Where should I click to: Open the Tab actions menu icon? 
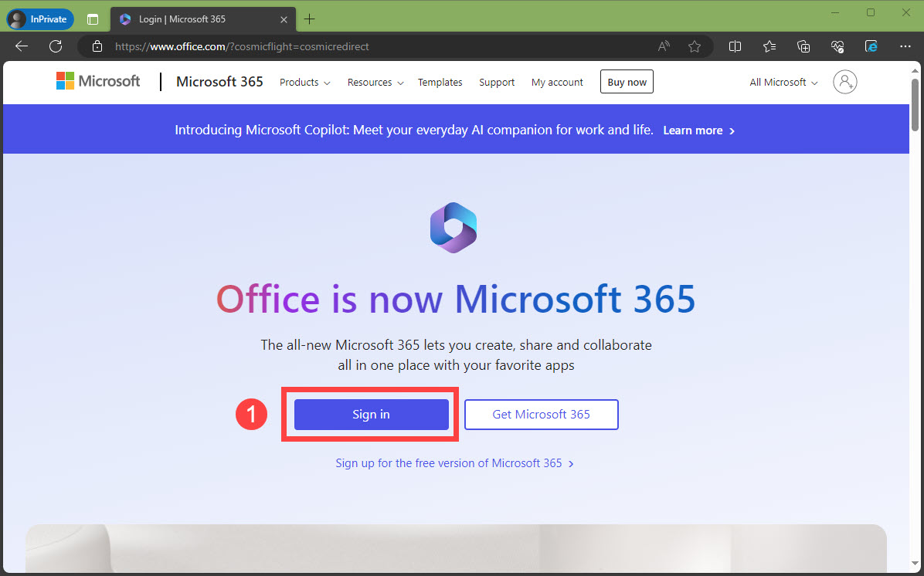pyautogui.click(x=93, y=19)
